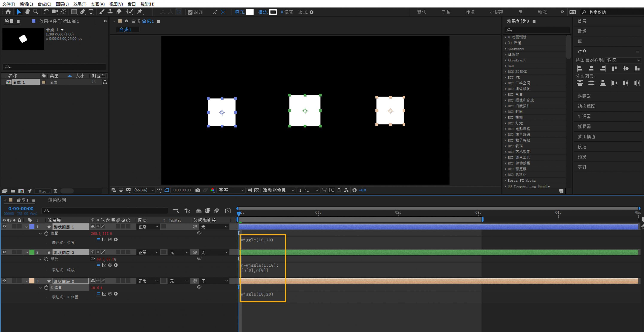The width and height of the screenshot is (644, 332).
Task: Open the 活动摄像机 view dropdown
Action: point(278,190)
